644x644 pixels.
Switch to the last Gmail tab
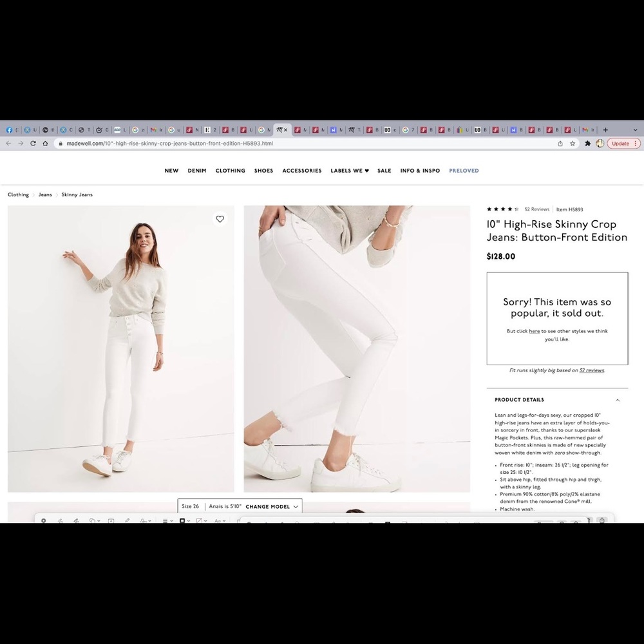pyautogui.click(x=588, y=130)
